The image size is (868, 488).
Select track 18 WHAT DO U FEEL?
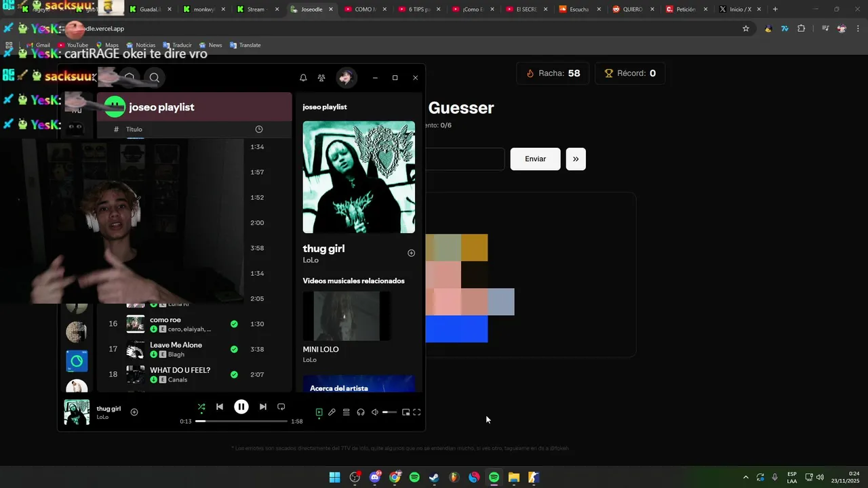195,374
